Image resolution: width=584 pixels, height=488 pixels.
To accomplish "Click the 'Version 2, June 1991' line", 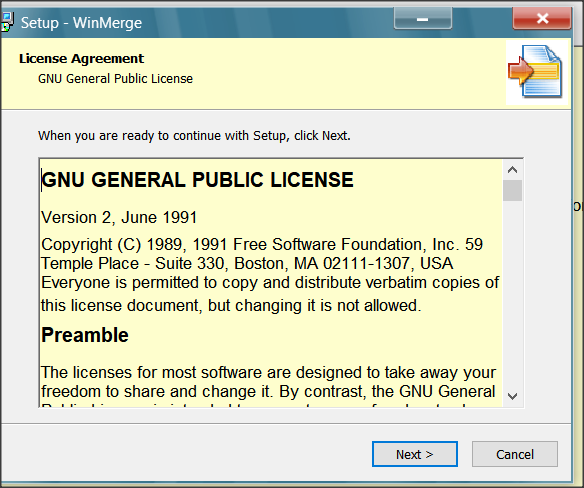I will [x=119, y=218].
